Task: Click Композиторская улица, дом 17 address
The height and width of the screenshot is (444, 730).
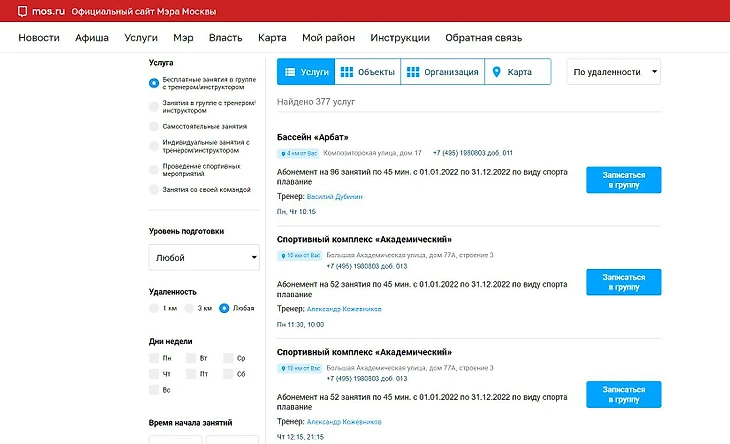Action: [372, 153]
